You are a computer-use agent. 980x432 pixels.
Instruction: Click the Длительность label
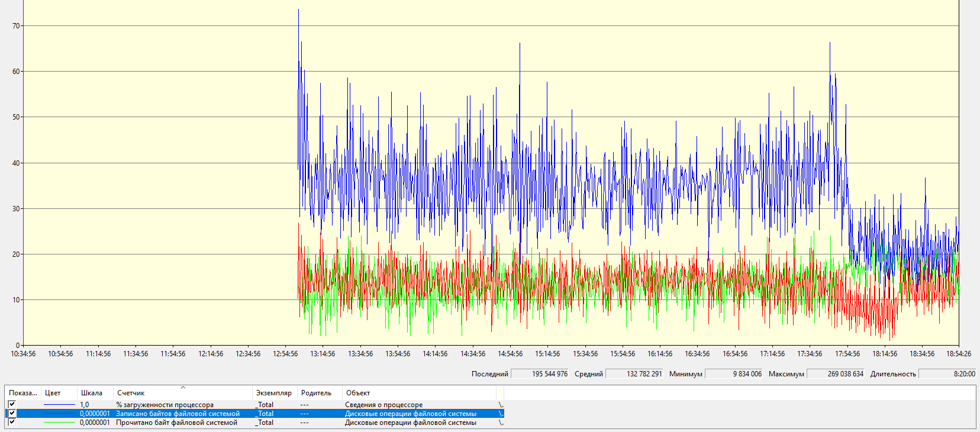893,374
